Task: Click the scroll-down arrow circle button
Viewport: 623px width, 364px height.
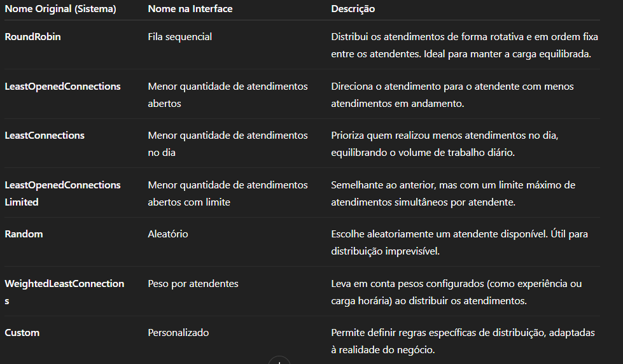Action: 279,361
